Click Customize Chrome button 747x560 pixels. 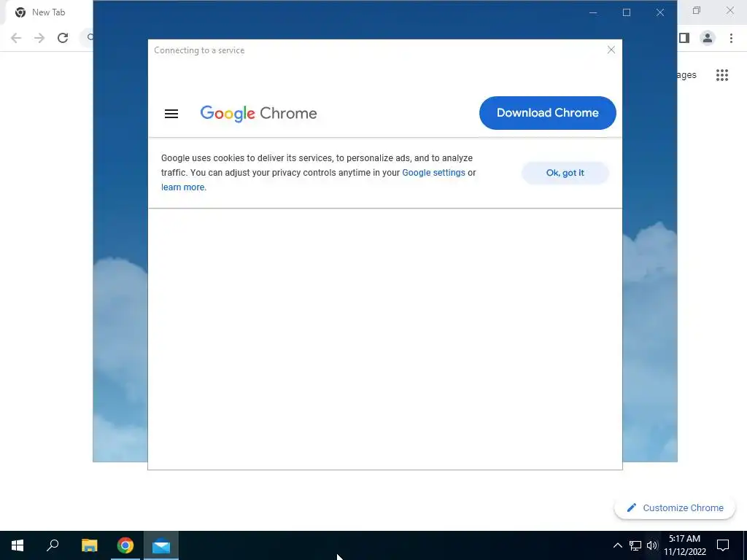click(675, 507)
